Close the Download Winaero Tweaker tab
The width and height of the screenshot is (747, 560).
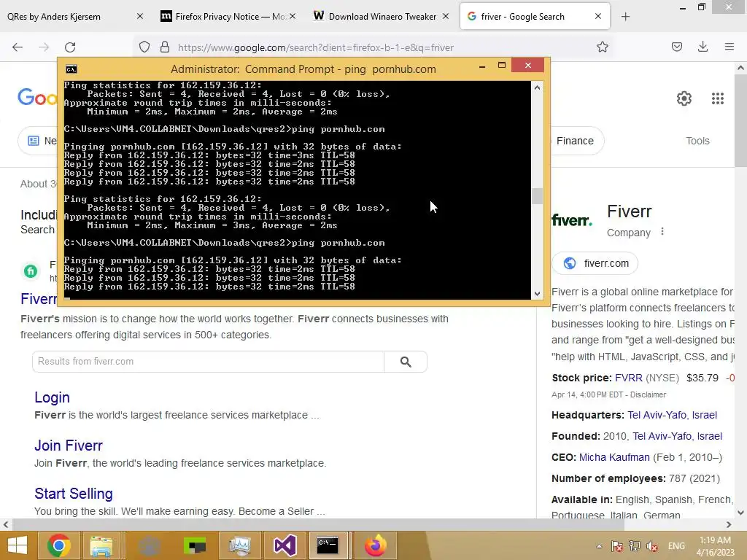[x=446, y=16]
